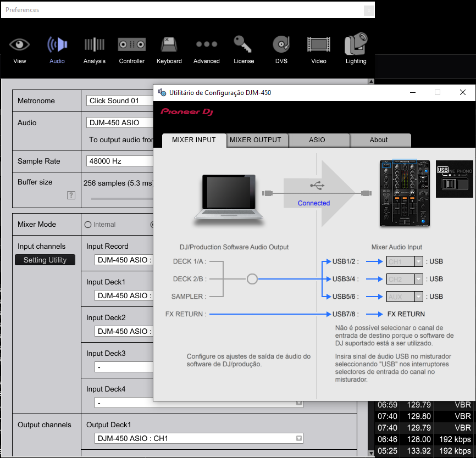
Task: Click the USB switch image
Action: click(x=455, y=179)
